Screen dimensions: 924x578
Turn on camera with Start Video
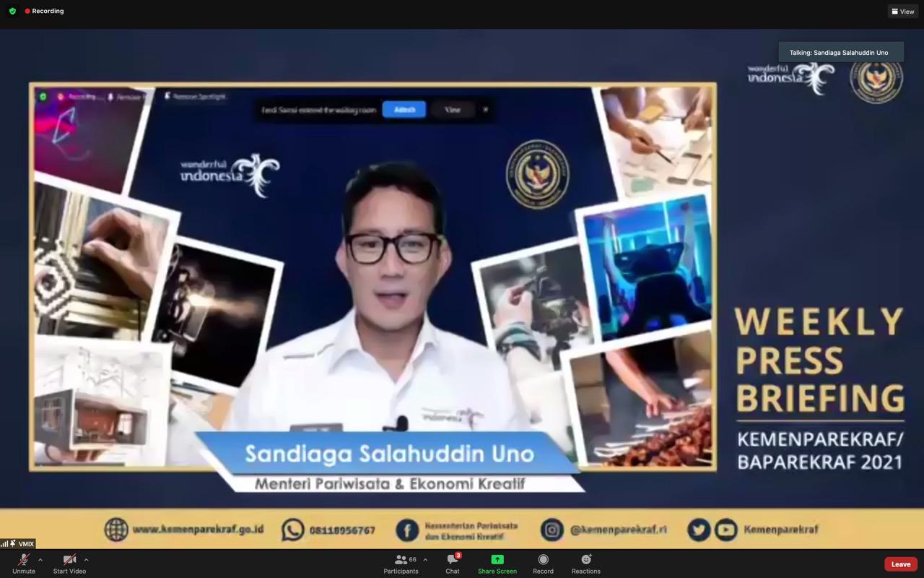click(x=69, y=560)
